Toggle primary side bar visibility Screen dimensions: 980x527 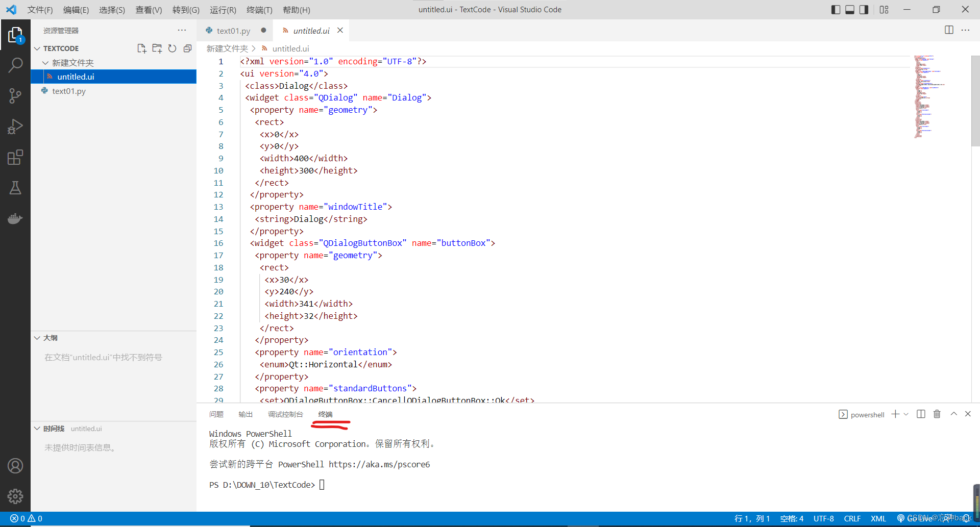click(836, 10)
